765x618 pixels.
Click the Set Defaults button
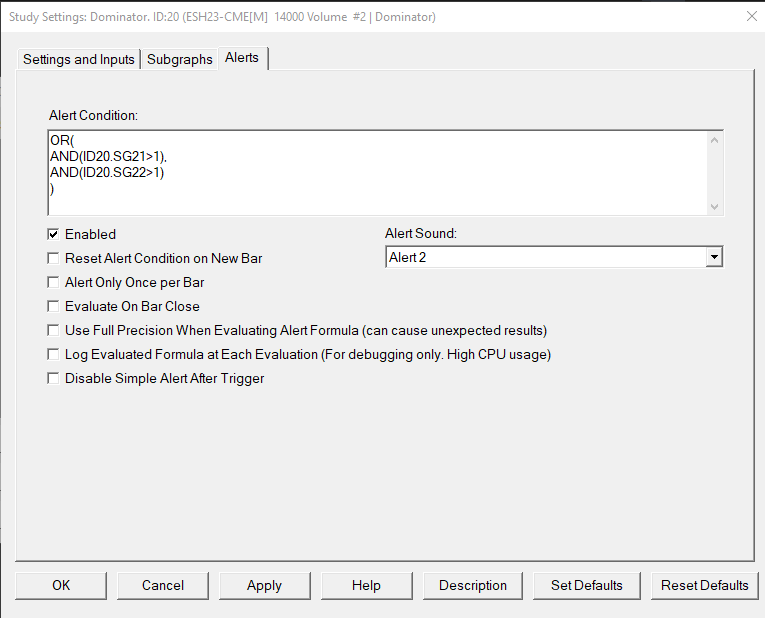click(x=587, y=585)
